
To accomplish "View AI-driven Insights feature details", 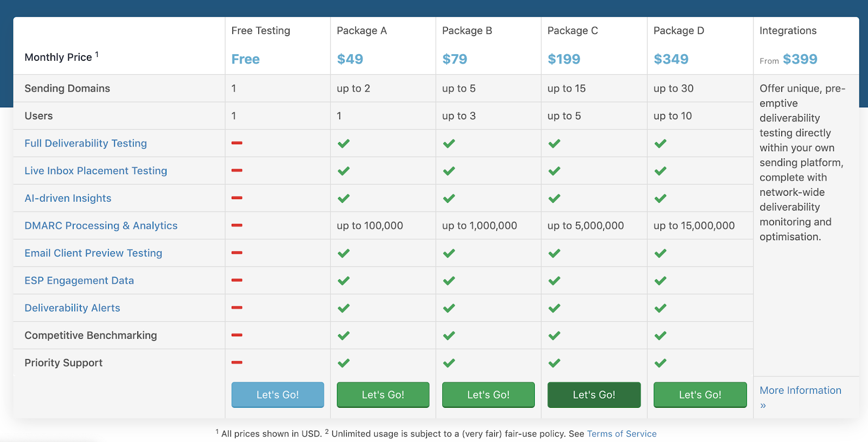I will pyautogui.click(x=68, y=198).
